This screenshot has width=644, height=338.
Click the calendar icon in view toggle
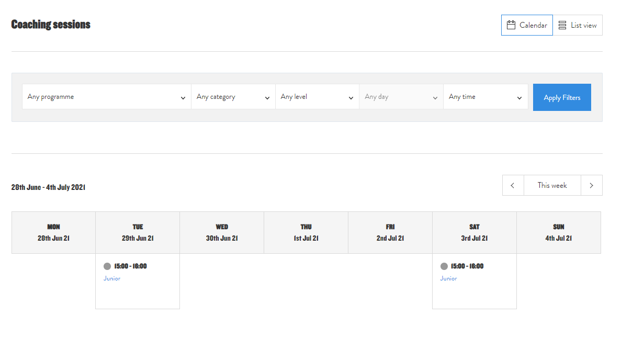click(511, 25)
